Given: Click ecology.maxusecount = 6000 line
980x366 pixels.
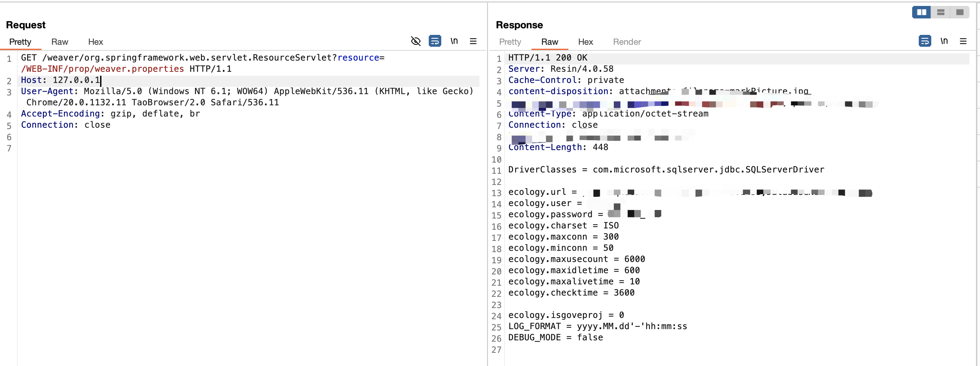Looking at the screenshot, I should point(577,259).
